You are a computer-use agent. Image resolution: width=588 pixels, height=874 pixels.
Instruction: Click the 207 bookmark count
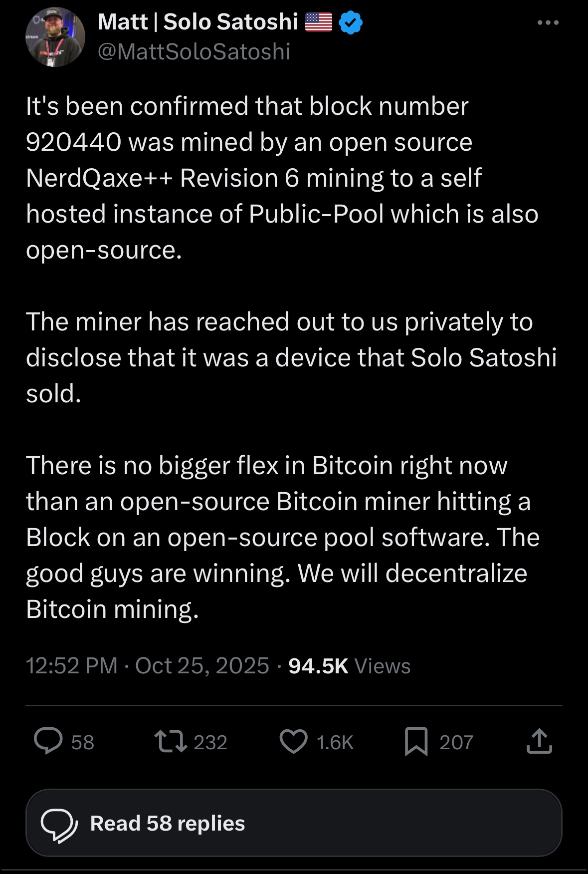456,742
